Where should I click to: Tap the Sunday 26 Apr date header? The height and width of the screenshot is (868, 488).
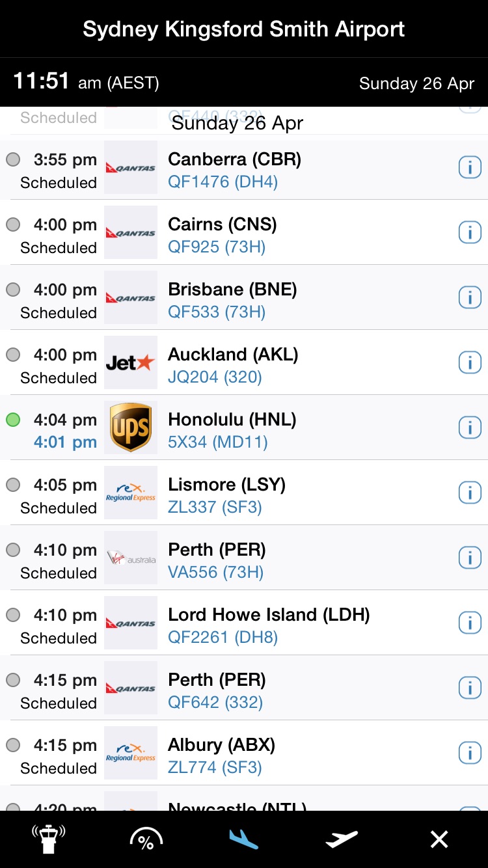point(237,123)
